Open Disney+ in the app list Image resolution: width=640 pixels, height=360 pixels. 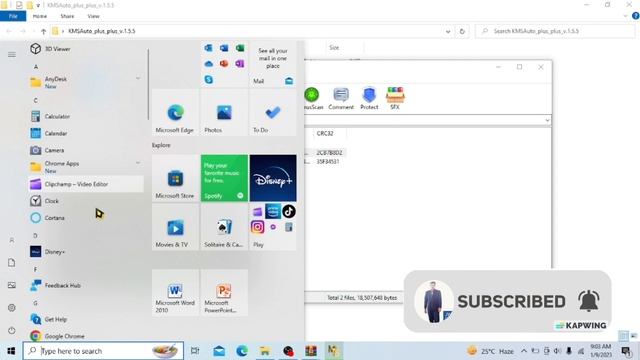click(86, 252)
